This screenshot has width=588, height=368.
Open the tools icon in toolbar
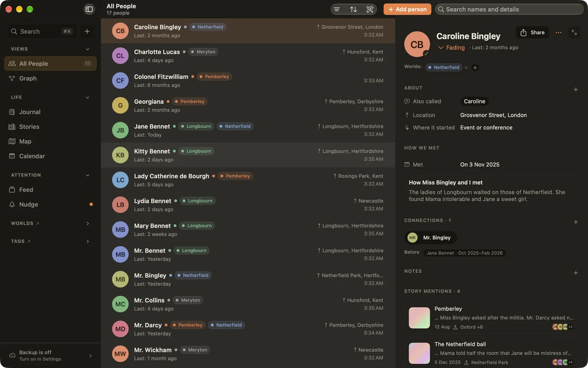click(x=370, y=9)
